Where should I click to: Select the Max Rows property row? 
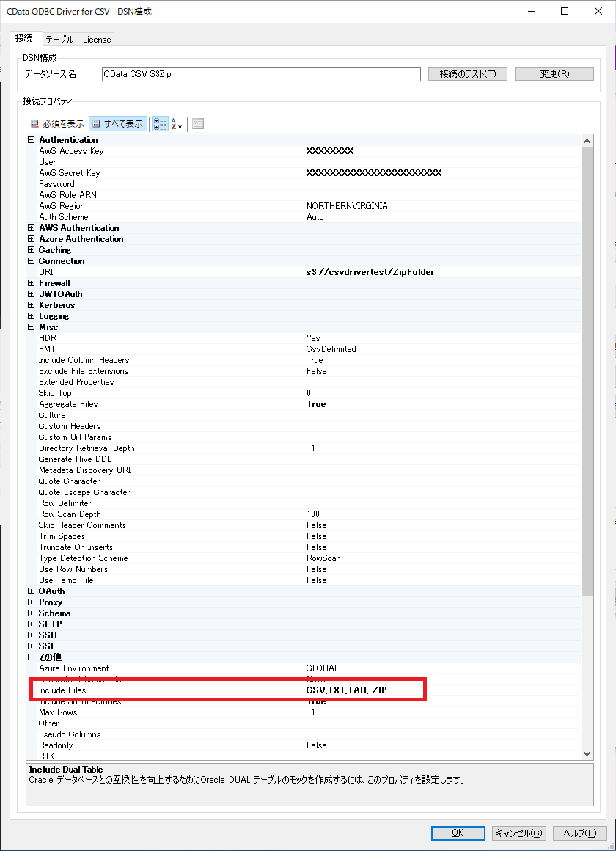(304, 712)
